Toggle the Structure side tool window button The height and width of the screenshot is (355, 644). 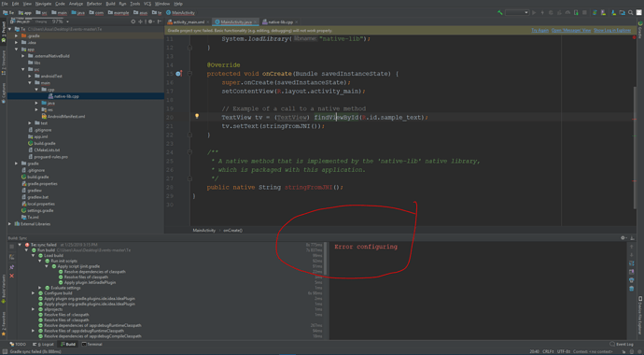(4, 63)
